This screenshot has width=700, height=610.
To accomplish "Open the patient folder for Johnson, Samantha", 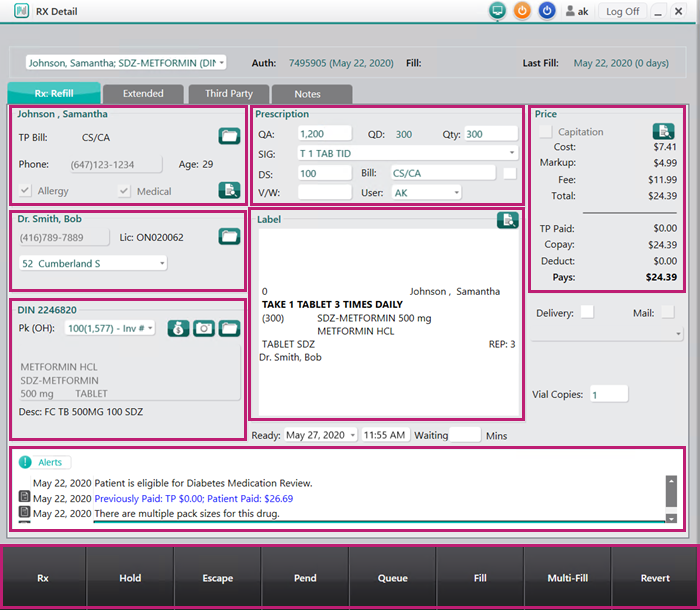I will tap(229, 136).
